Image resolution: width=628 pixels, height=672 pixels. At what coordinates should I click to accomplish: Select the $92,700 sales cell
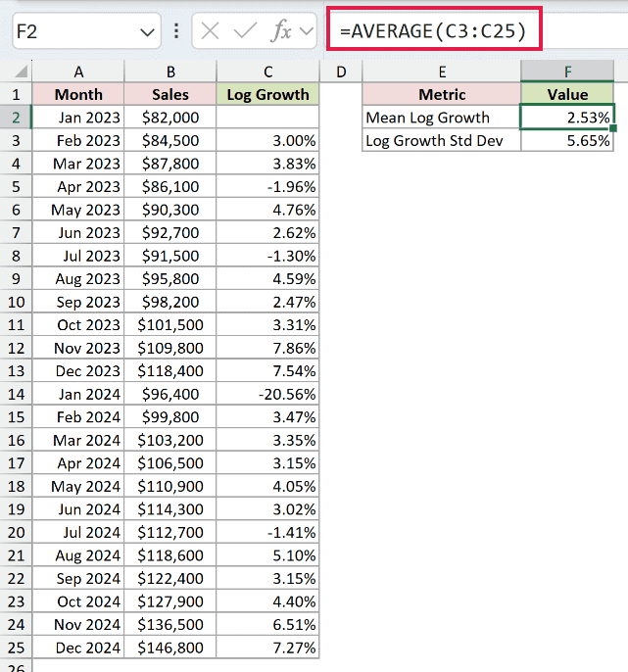(x=170, y=233)
